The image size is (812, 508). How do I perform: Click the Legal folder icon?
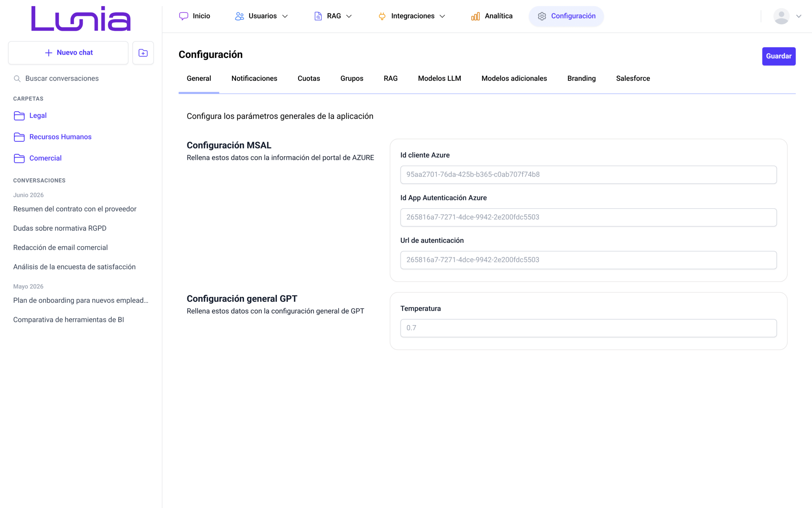[19, 116]
